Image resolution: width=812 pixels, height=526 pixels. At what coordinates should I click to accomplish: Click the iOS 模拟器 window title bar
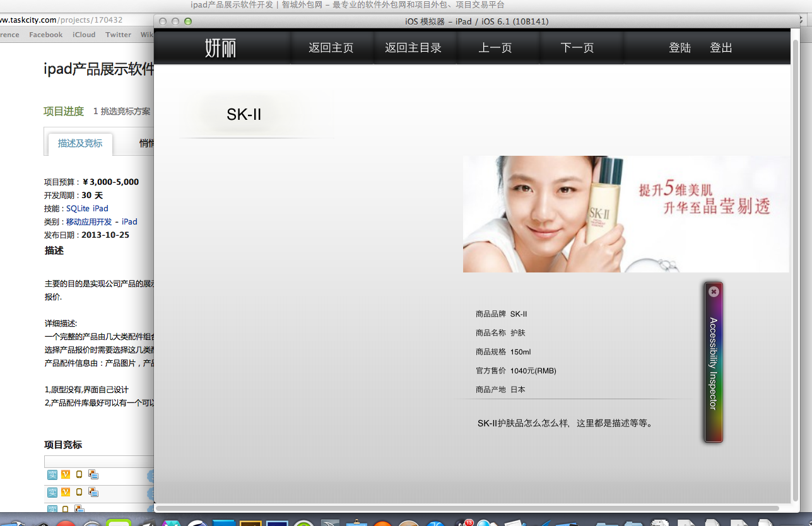point(477,21)
